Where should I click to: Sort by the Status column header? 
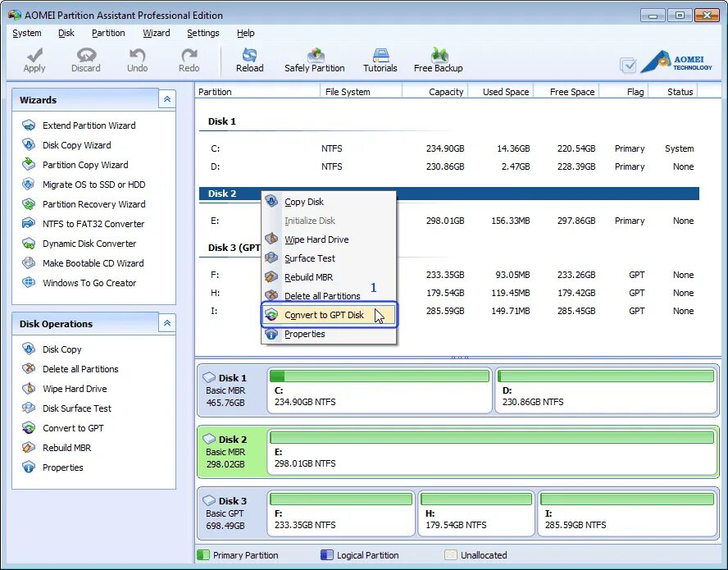pyautogui.click(x=673, y=92)
